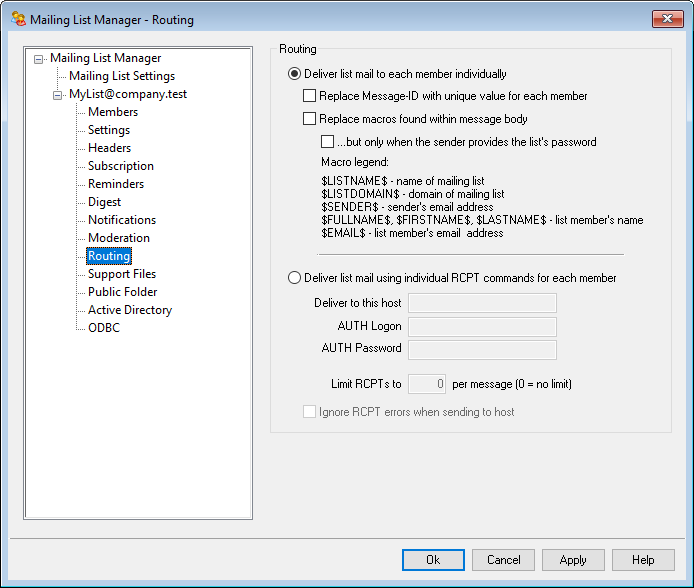The height and width of the screenshot is (588, 694).
Task: Click the Ok button
Action: [x=433, y=560]
